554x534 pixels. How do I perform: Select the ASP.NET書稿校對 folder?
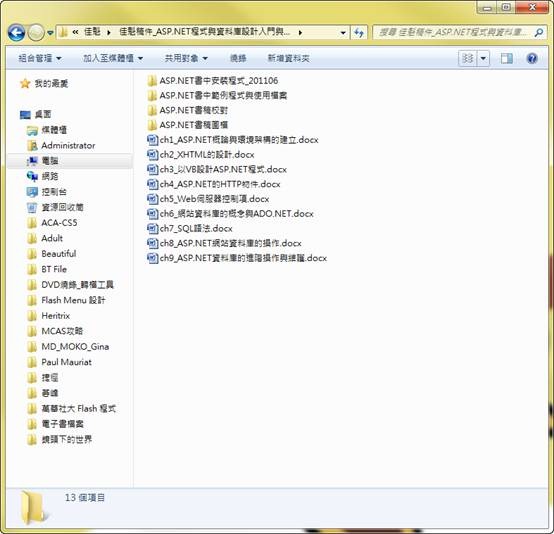pyautogui.click(x=187, y=111)
